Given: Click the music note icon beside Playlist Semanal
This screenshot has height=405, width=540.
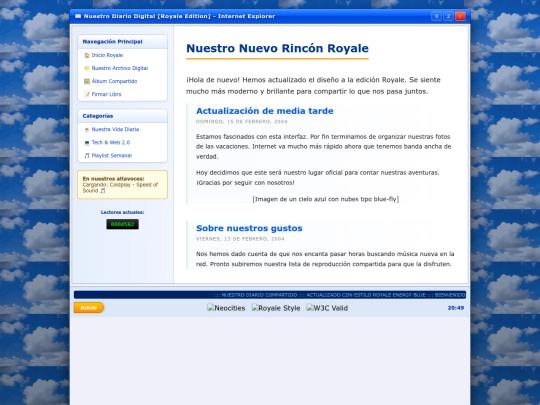Looking at the screenshot, I should [87, 156].
